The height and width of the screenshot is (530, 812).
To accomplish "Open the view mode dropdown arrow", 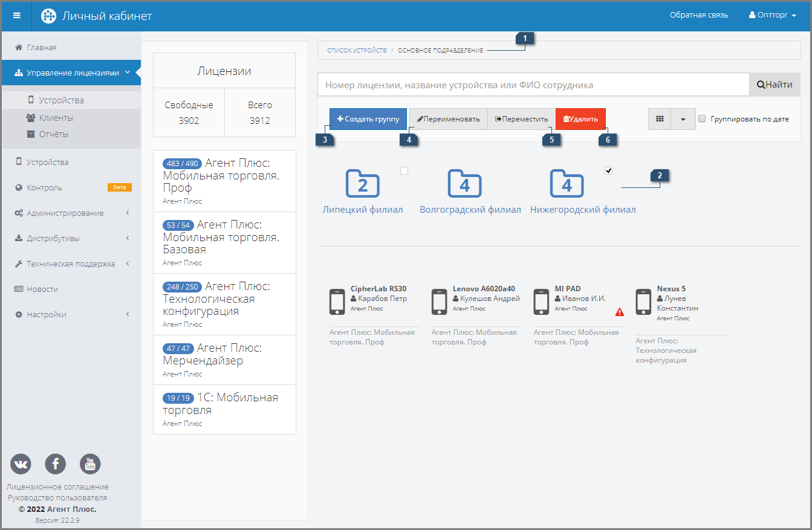I will pos(683,119).
